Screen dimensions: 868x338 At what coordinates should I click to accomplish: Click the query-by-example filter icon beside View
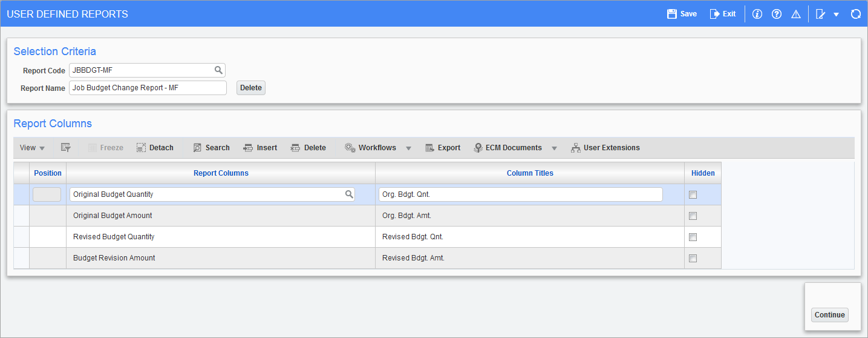point(66,148)
